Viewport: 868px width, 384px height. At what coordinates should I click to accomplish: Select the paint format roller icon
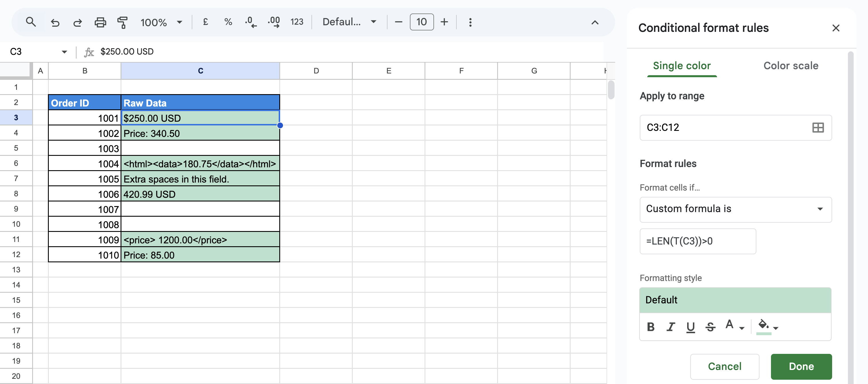pyautogui.click(x=122, y=22)
